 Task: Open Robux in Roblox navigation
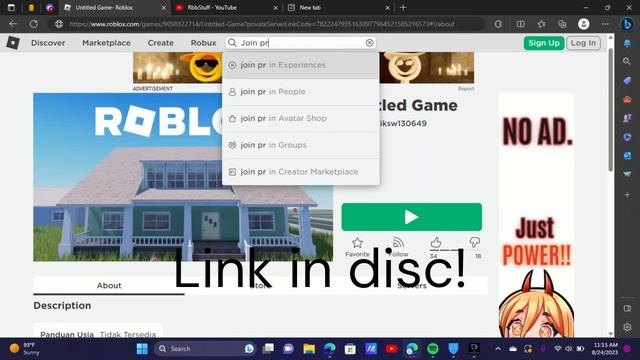(203, 43)
